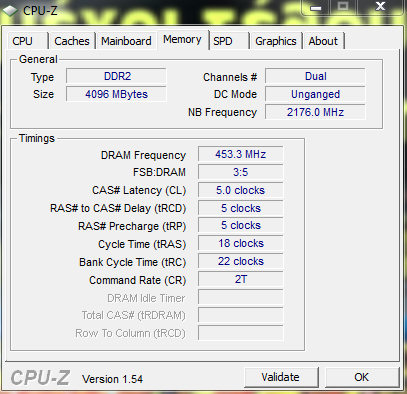
Task: Click the Validate button
Action: point(281,377)
